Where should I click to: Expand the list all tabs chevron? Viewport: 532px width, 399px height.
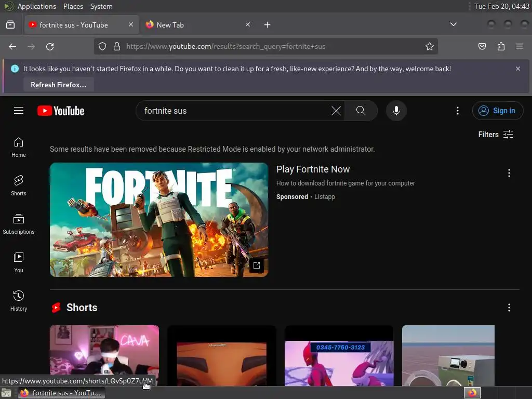pos(453,24)
